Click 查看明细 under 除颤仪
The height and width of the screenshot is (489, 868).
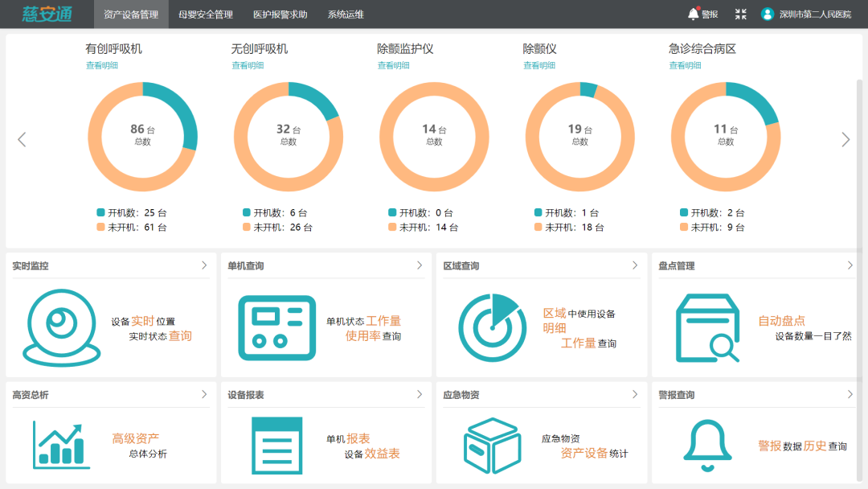539,66
